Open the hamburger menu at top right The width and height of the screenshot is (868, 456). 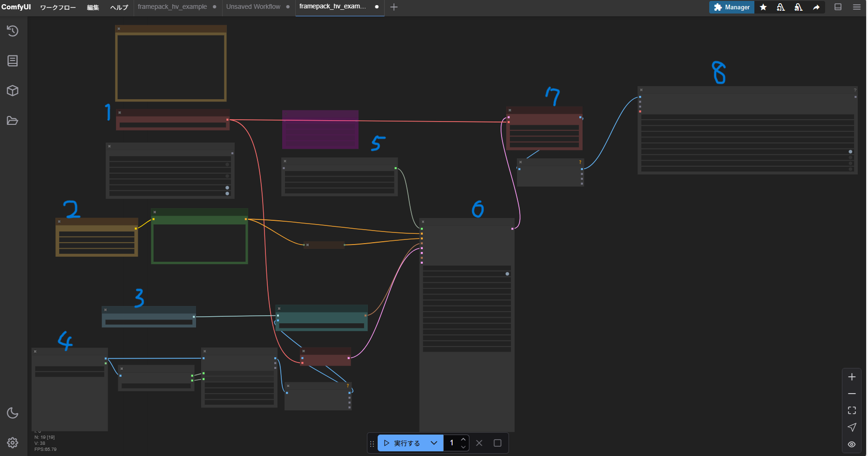tap(857, 7)
